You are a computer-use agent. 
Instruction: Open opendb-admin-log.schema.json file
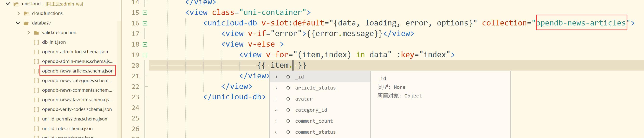pos(75,52)
